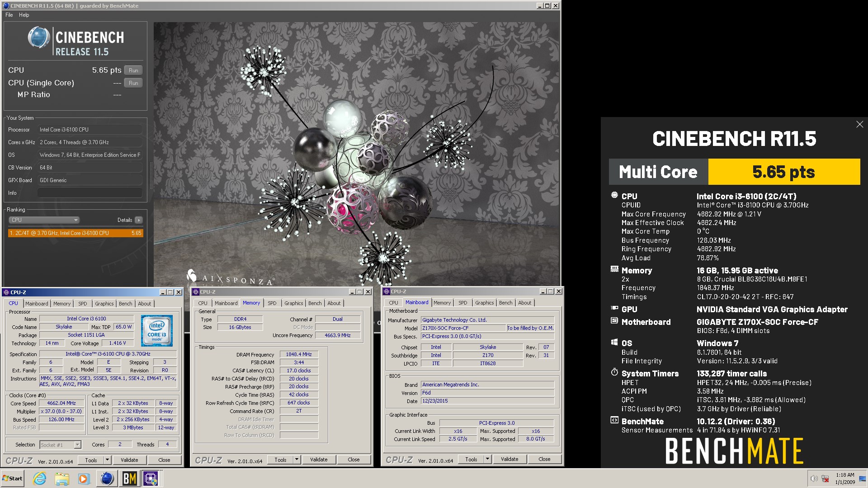Click the Intel Core i3 logo in CPU-Z

157,331
